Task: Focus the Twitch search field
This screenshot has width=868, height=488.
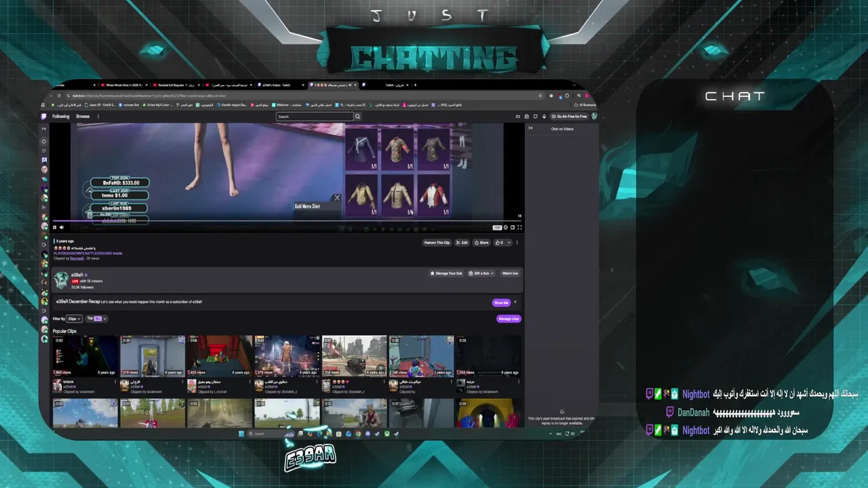Action: 315,117
